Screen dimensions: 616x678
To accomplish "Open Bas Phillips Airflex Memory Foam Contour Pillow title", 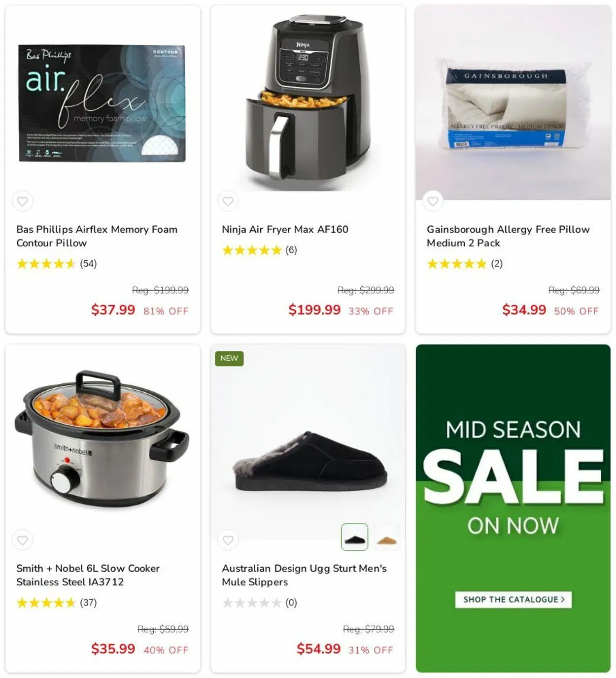I will pyautogui.click(x=97, y=236).
